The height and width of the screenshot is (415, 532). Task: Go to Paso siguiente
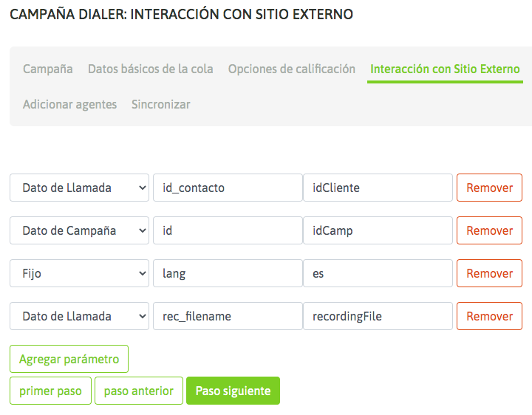[x=233, y=391]
